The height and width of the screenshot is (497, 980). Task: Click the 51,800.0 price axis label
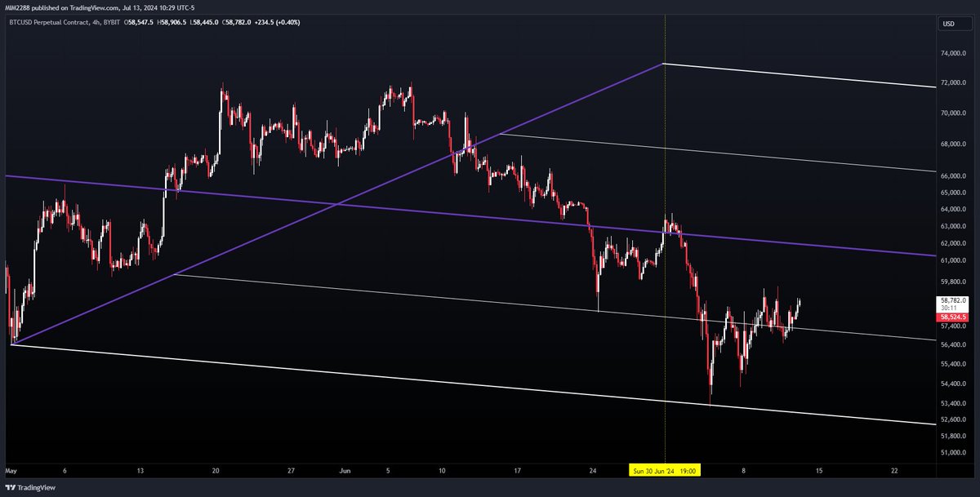point(955,437)
